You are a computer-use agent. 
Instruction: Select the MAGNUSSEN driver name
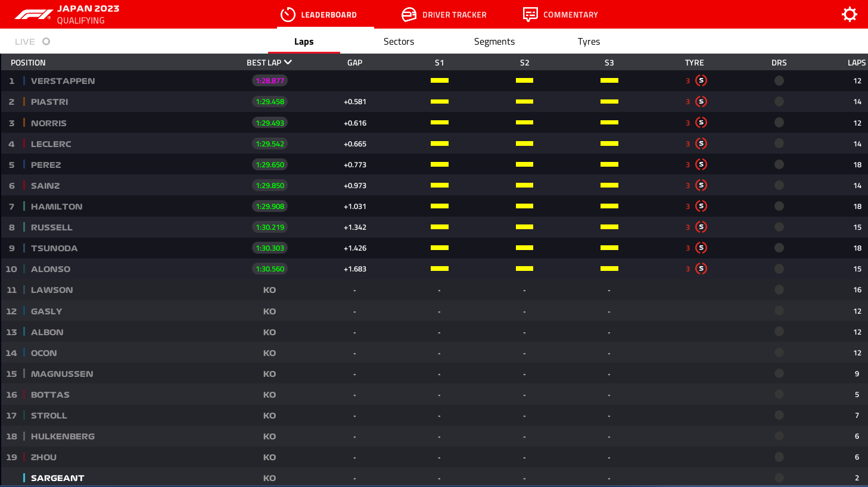pos(62,374)
